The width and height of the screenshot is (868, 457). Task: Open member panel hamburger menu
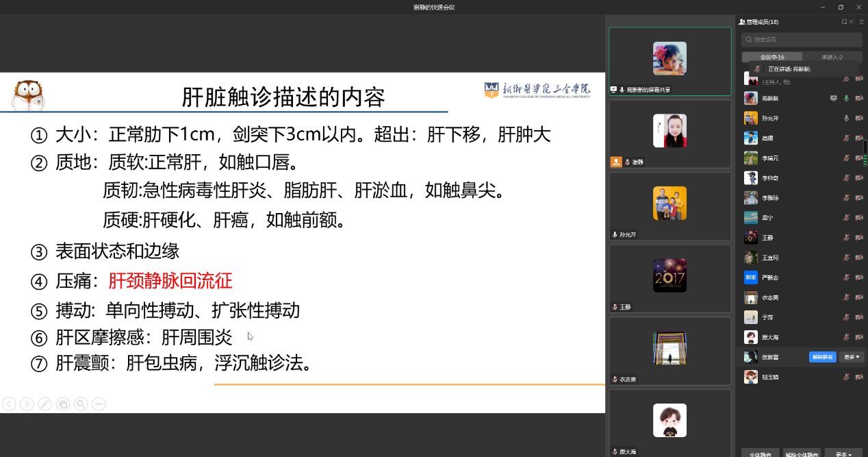click(861, 22)
